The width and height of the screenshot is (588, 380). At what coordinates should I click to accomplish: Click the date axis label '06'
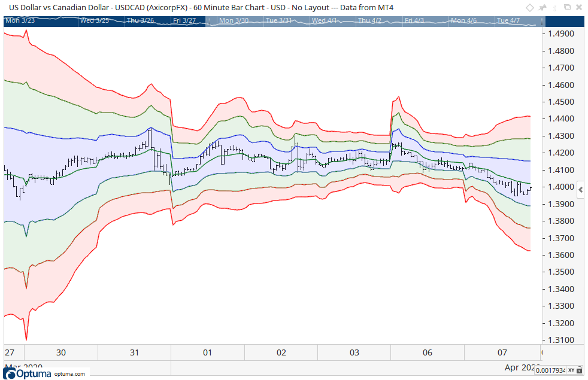tap(428, 352)
